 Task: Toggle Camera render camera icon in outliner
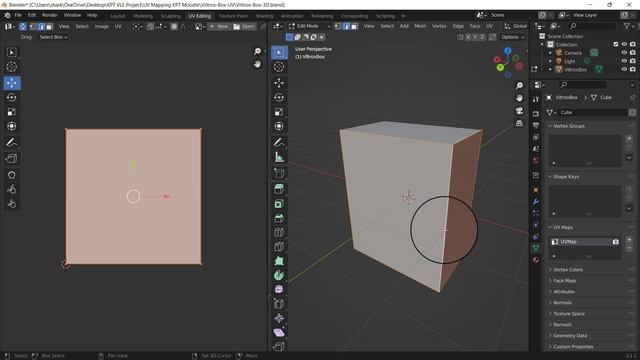tap(633, 53)
